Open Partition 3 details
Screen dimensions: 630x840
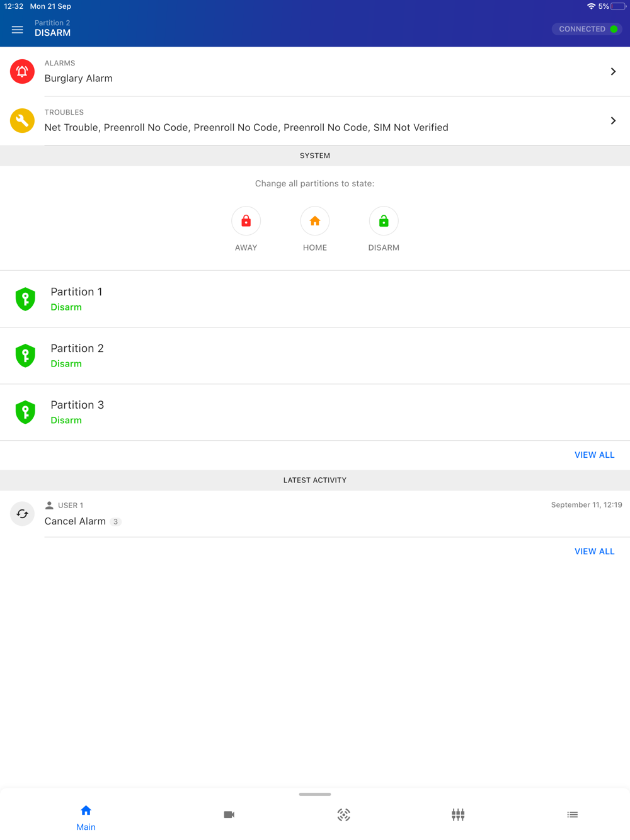[315, 412]
